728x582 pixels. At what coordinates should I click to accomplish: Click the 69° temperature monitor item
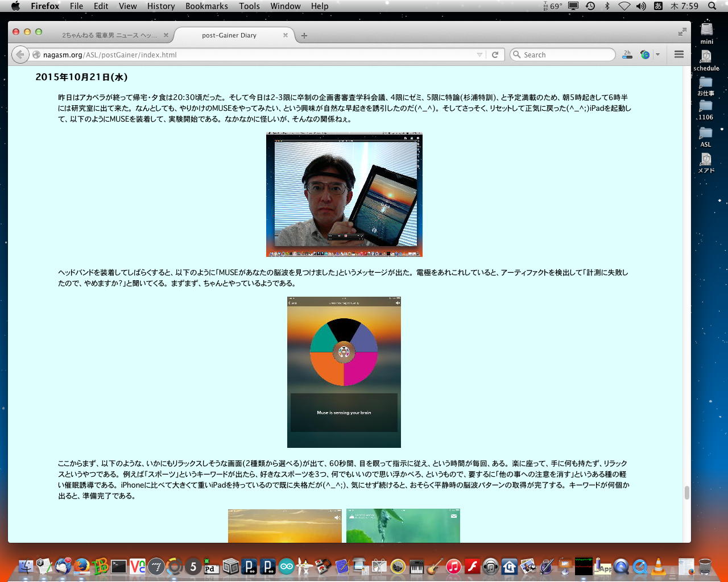click(x=552, y=6)
